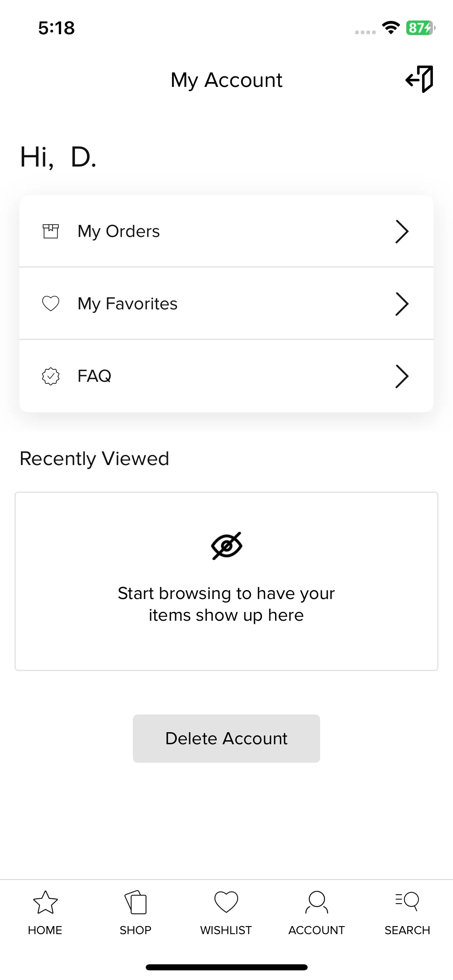Screen dimensions: 453x980
Task: Open the Search magnifier tab
Action: click(x=407, y=902)
